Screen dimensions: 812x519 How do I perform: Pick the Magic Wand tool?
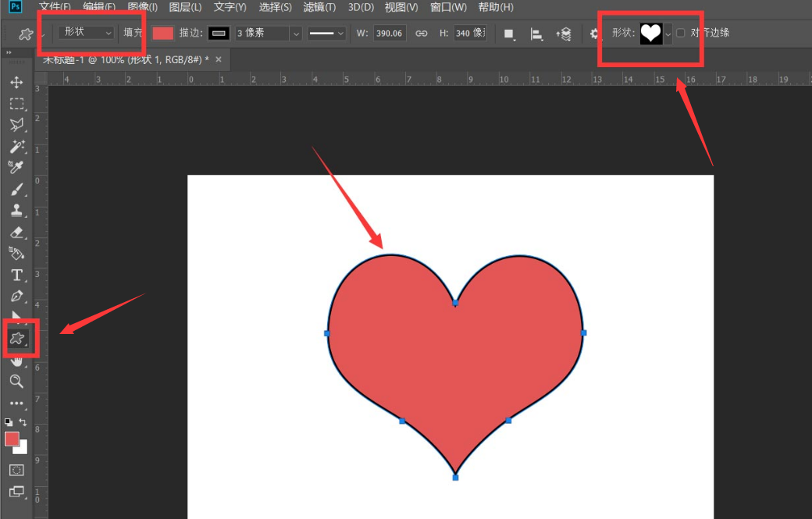pyautogui.click(x=16, y=147)
